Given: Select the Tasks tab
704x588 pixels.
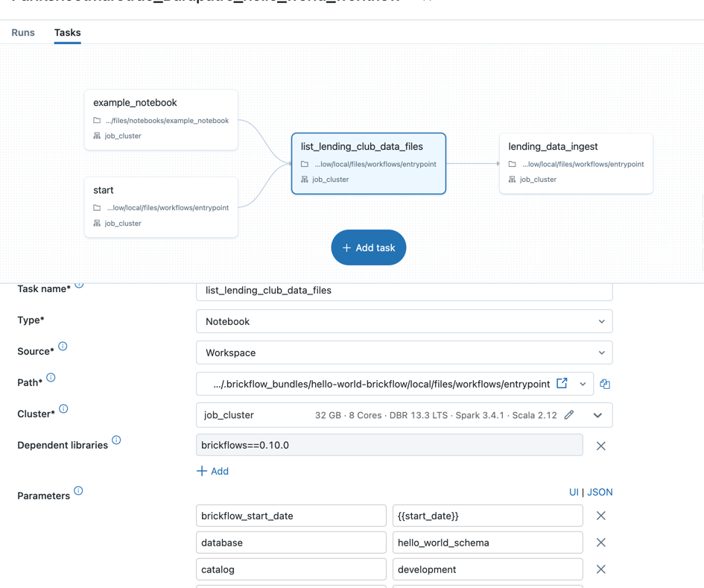Looking at the screenshot, I should point(67,33).
